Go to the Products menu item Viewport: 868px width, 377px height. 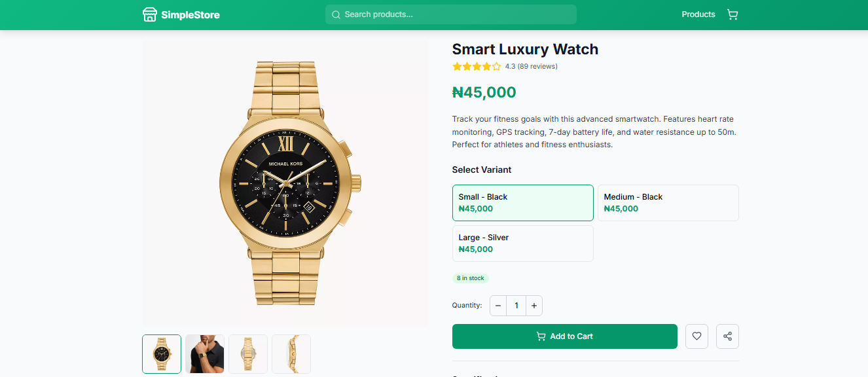(698, 14)
